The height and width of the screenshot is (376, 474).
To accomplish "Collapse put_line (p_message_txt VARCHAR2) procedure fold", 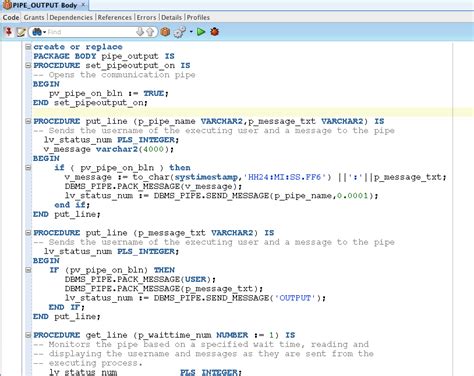I will (28, 233).
